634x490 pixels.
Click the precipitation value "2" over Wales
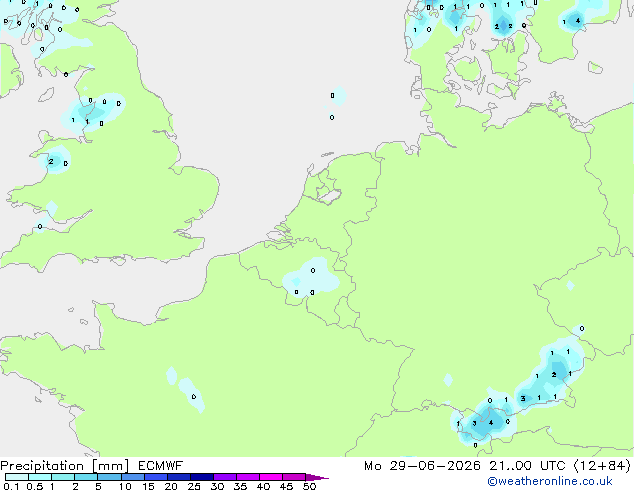tap(51, 161)
